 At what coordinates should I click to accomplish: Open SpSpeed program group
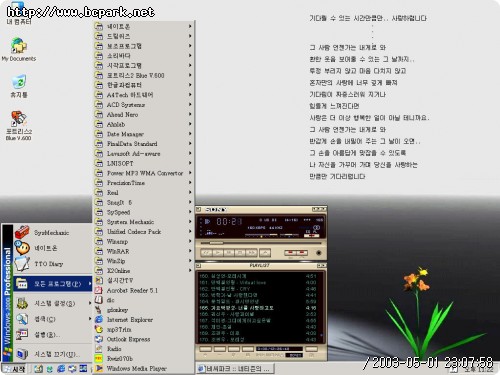(x=143, y=212)
